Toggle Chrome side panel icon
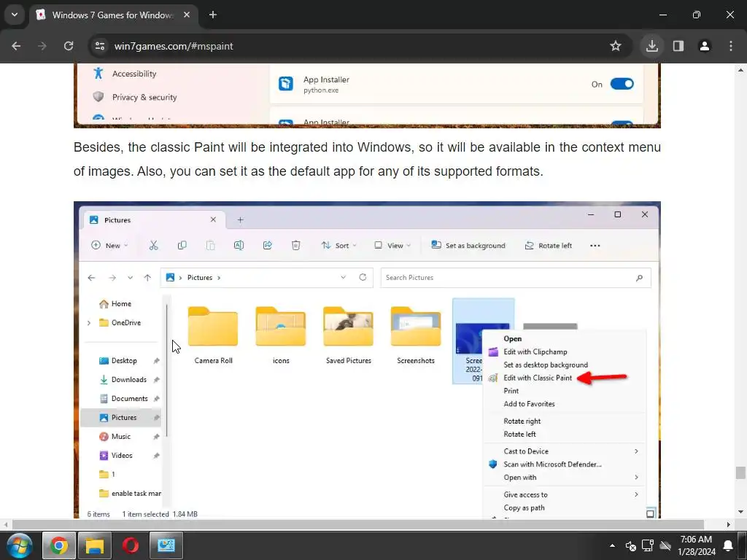This screenshot has height=560, width=747. click(x=678, y=46)
